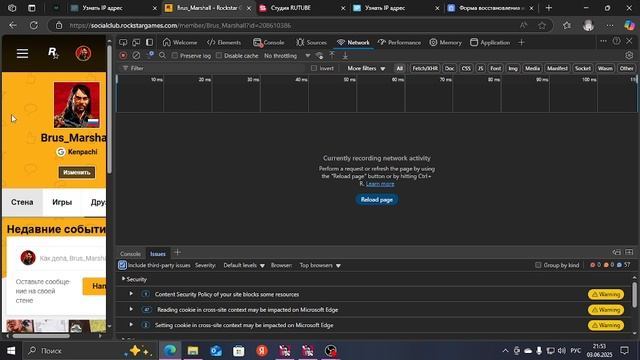This screenshot has width=640, height=360.
Task: Refresh the browser page
Action: click(34, 25)
